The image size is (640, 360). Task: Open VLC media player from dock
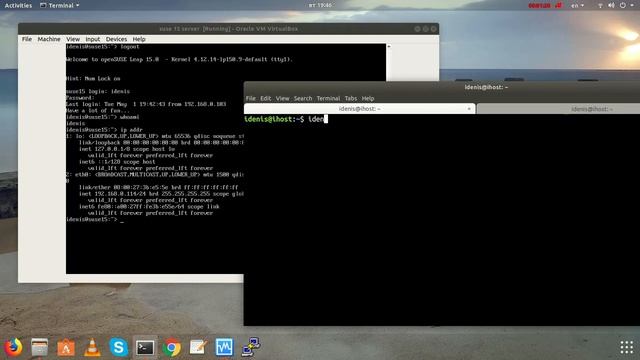92,347
